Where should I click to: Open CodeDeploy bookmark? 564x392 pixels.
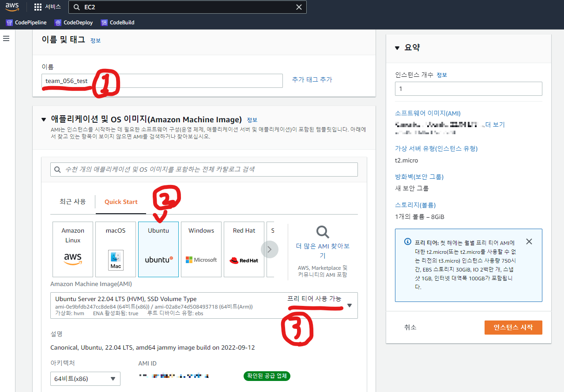pyautogui.click(x=73, y=23)
